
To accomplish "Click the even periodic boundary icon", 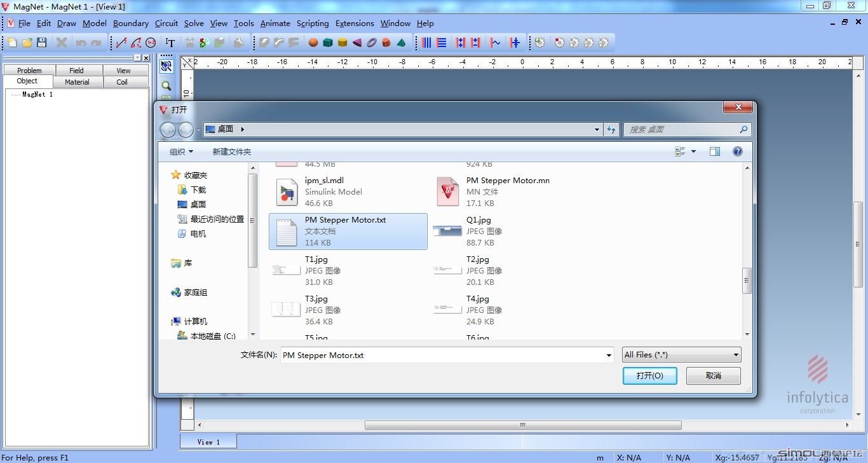I will 461,43.
